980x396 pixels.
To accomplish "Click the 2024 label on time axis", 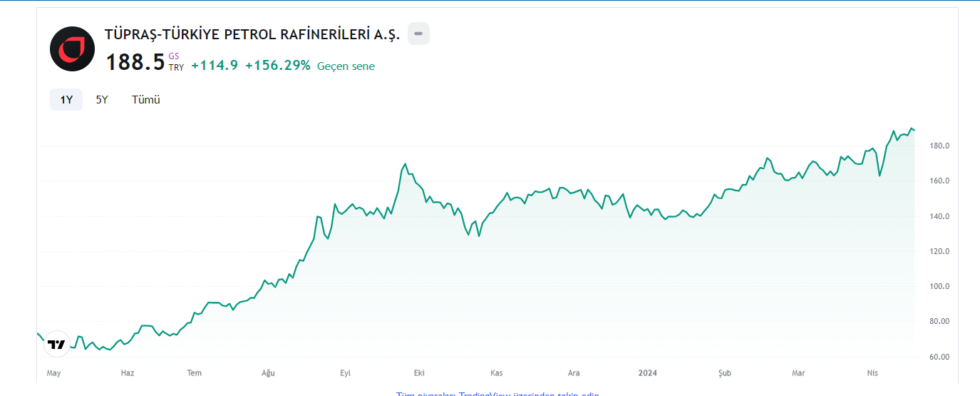I will [648, 373].
